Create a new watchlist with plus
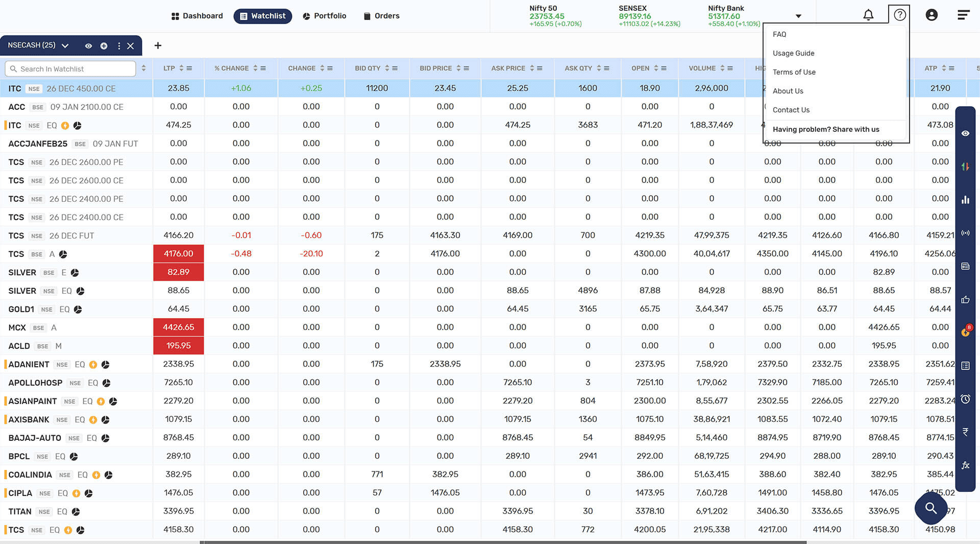Screen dimensions: 980x544 (x=158, y=45)
